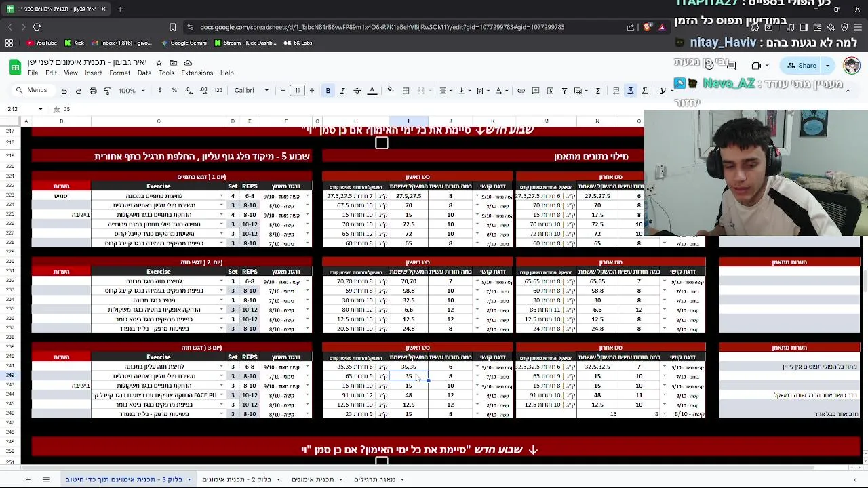Image resolution: width=868 pixels, height=488 pixels.
Task: Click the Undo icon in toolbar
Action: [x=64, y=91]
